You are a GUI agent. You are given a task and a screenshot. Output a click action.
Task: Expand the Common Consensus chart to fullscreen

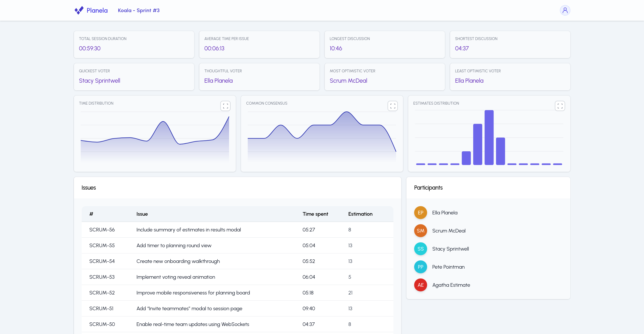pos(392,106)
